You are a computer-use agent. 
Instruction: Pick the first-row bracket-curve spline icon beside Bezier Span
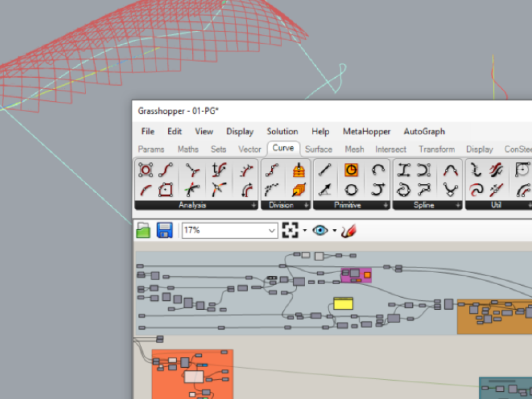[x=424, y=170]
